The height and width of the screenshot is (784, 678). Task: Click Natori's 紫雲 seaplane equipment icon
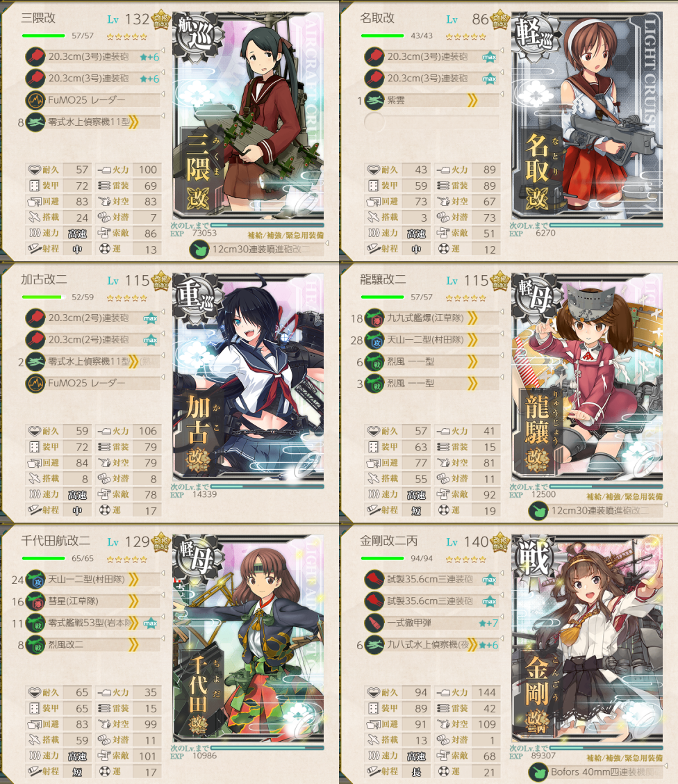pyautogui.click(x=374, y=100)
